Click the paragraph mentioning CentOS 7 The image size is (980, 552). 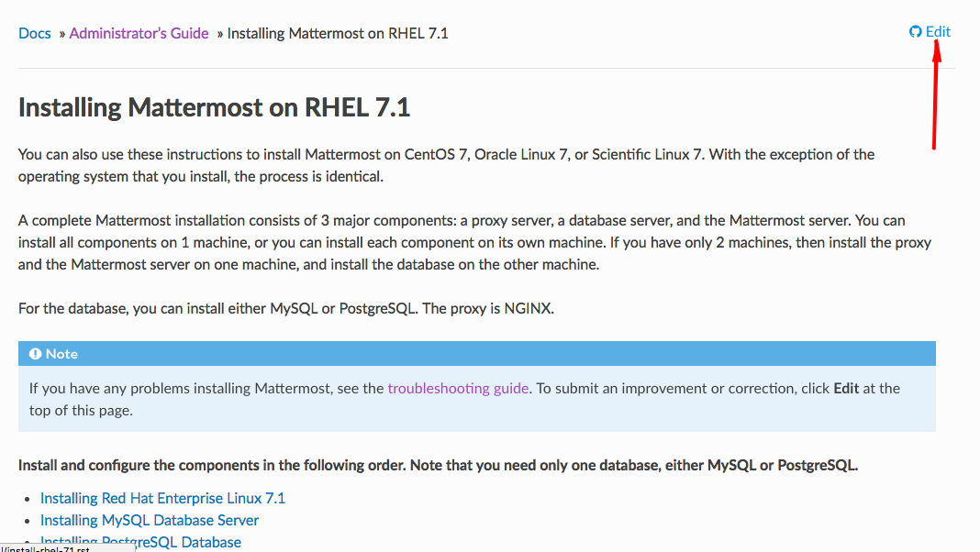[446, 165]
